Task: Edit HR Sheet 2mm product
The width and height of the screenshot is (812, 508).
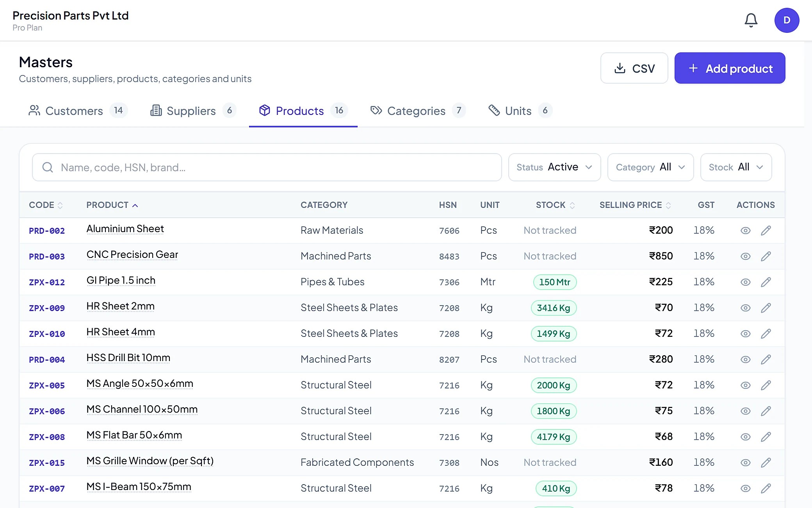Action: pos(766,308)
